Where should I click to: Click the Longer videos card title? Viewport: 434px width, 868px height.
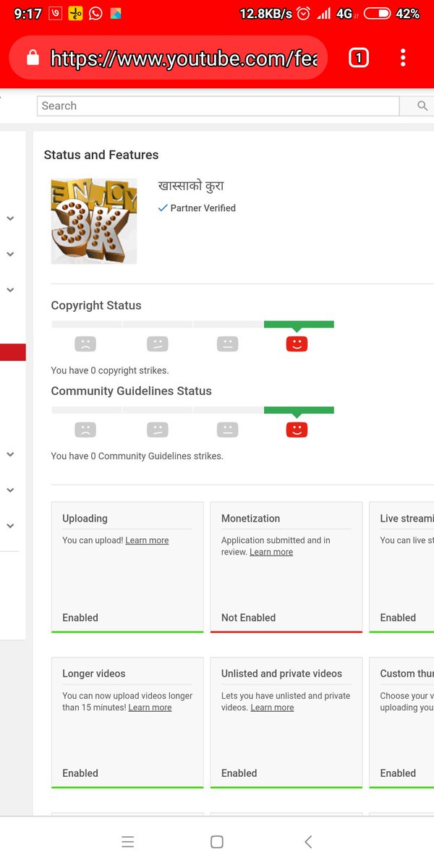94,673
